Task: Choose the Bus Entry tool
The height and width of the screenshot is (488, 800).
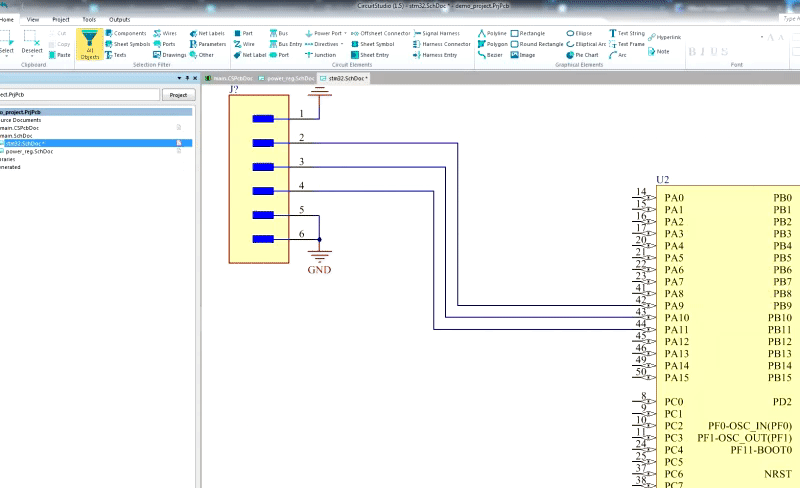Action: 286,44
